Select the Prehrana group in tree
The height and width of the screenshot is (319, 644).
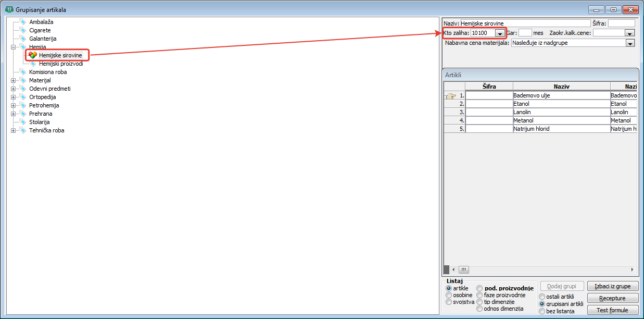[41, 114]
